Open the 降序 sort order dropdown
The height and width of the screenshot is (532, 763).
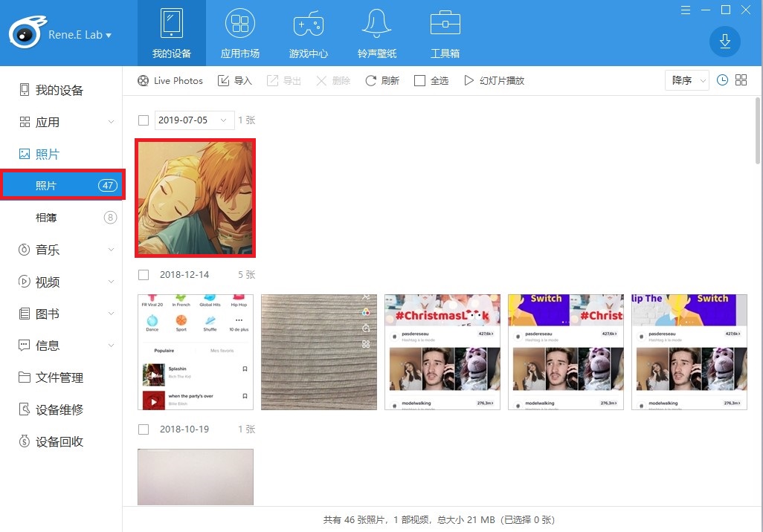pos(686,80)
